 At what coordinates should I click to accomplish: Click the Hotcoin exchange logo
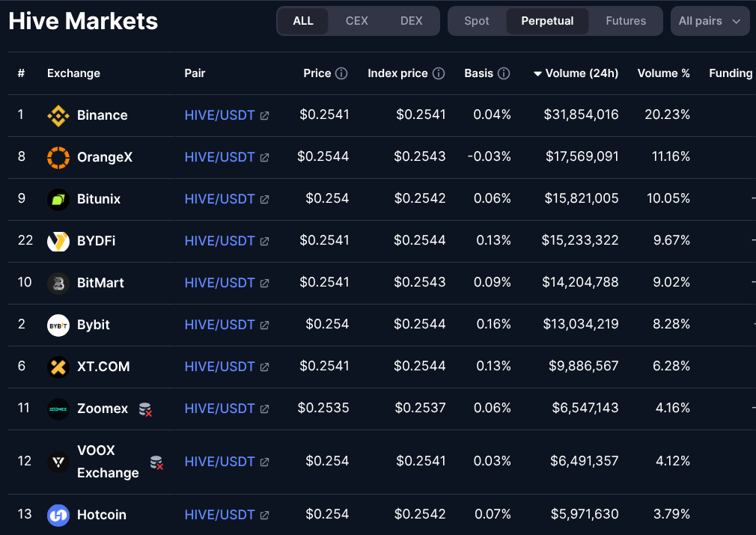pos(58,516)
